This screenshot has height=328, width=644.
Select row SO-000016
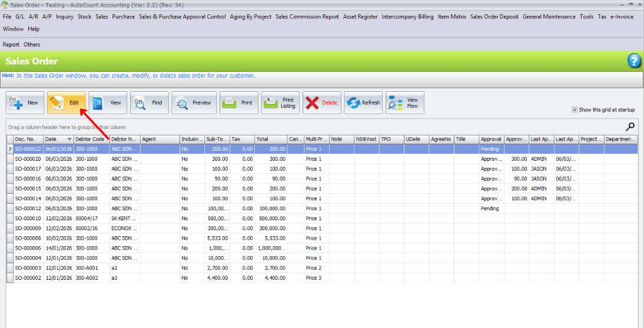(x=322, y=179)
